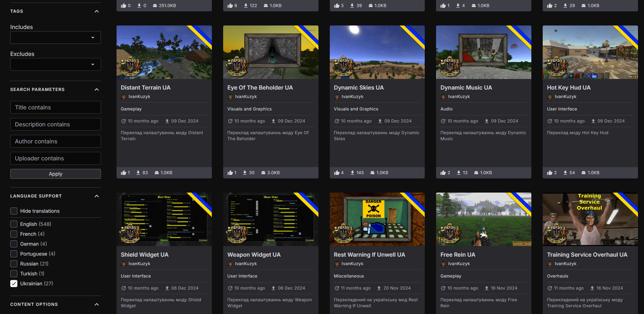Click the thumbs-up icon on Hot Key Hud UA
This screenshot has height=314, width=644.
click(550, 173)
